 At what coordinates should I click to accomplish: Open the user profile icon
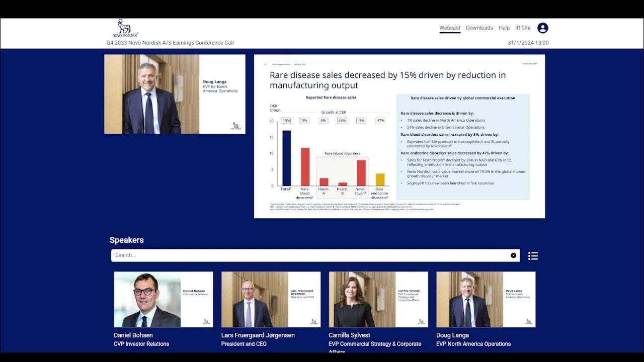(x=542, y=28)
